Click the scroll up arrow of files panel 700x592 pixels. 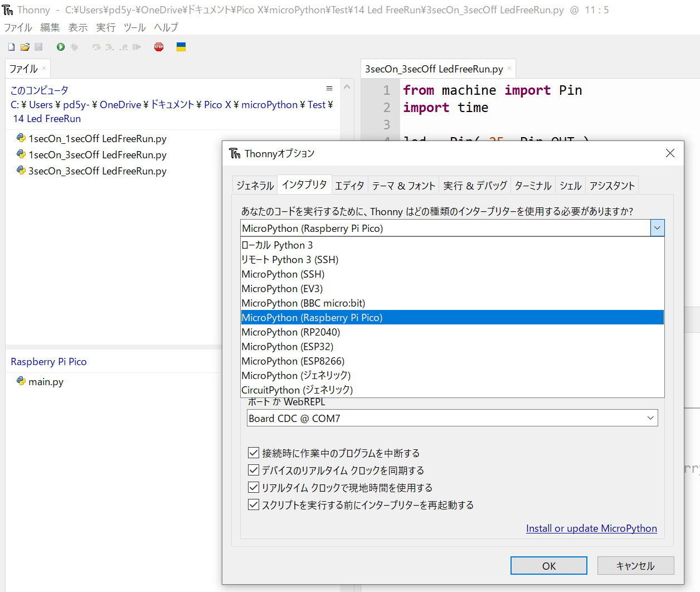[x=347, y=87]
